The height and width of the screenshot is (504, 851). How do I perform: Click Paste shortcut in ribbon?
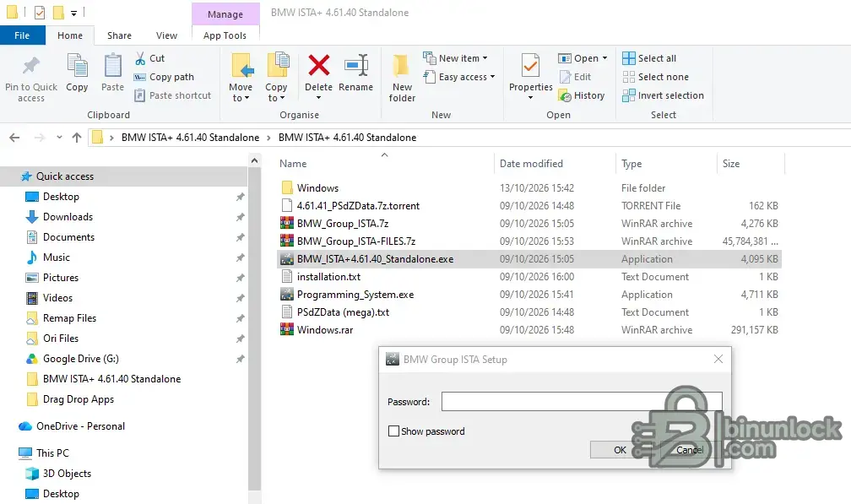[172, 95]
